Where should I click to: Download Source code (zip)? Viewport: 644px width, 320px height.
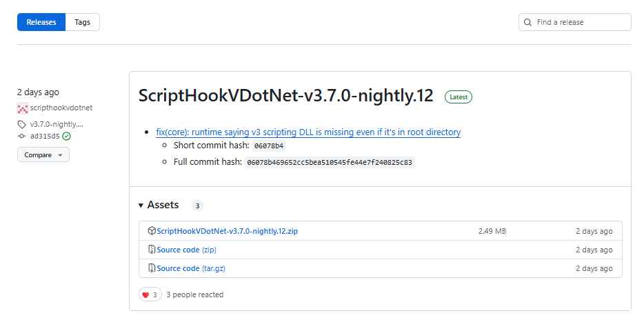[x=186, y=250]
